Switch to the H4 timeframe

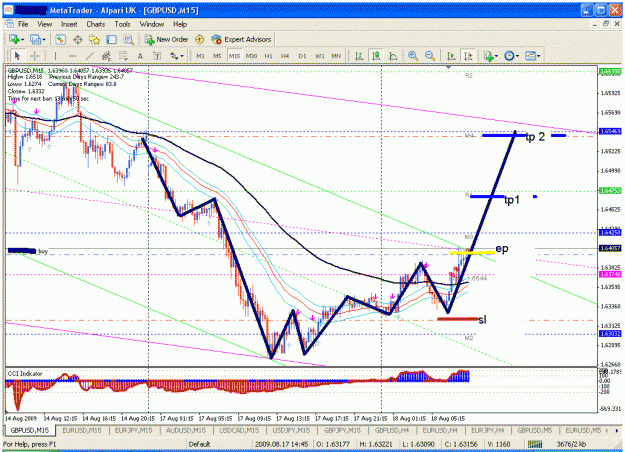(x=285, y=56)
